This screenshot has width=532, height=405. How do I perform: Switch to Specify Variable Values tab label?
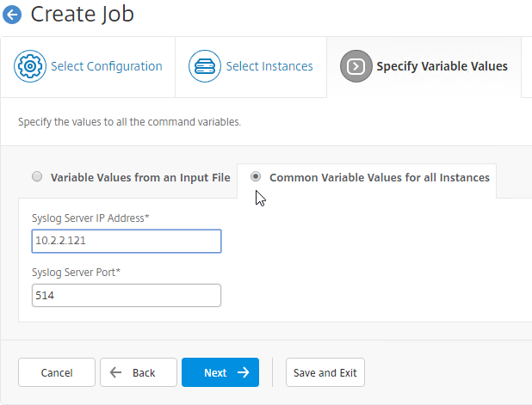[442, 66]
